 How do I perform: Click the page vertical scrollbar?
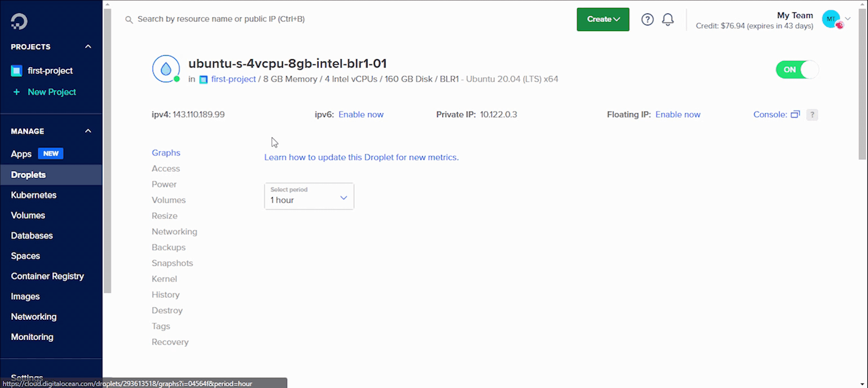[862, 85]
